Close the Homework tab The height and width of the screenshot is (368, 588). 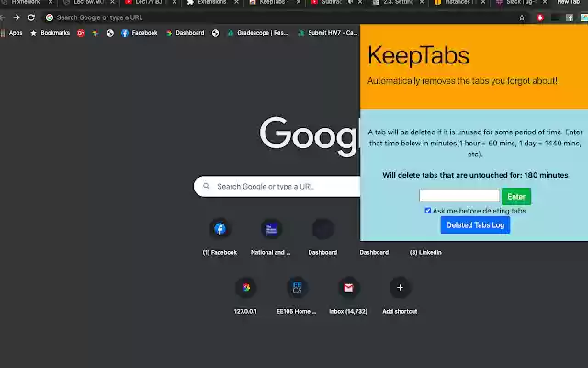pyautogui.click(x=51, y=2)
